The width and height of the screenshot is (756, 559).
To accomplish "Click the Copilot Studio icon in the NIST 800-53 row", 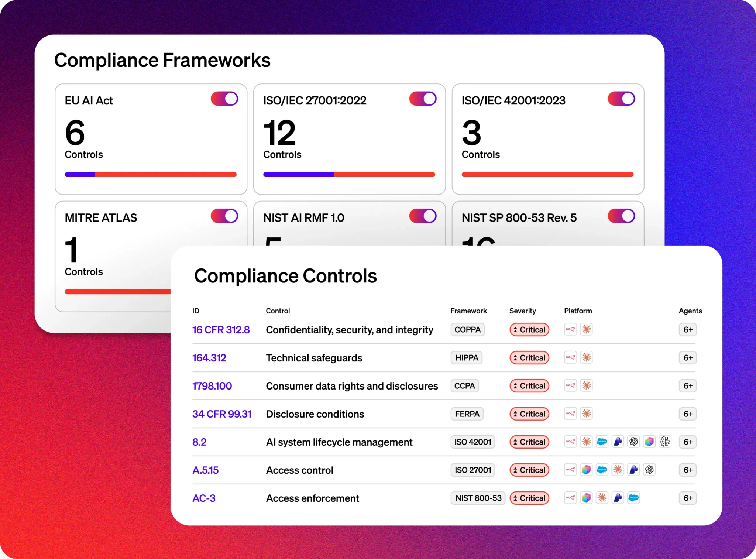I will pos(586,498).
